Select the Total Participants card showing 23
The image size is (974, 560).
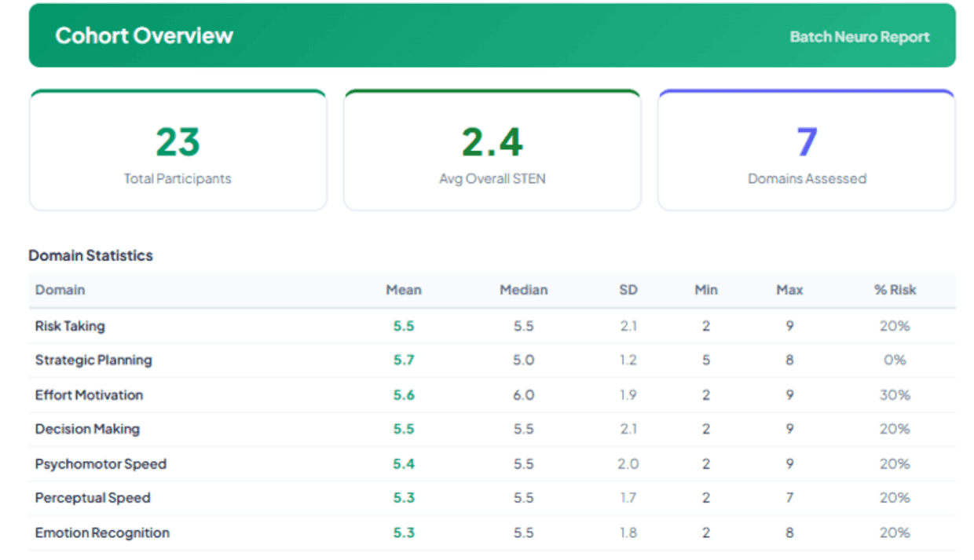178,150
